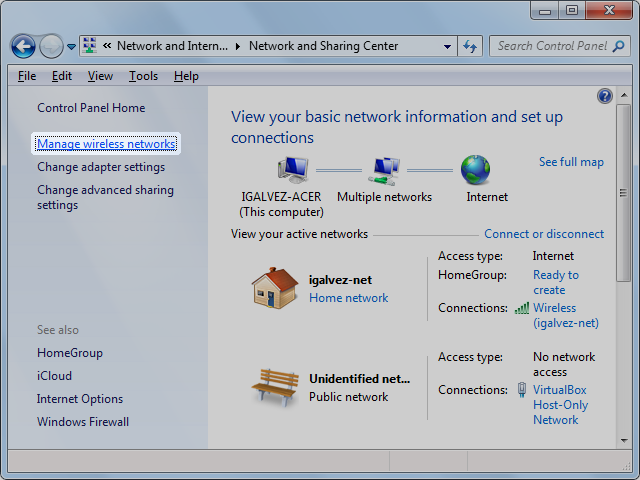Viewport: 640px width, 480px height.
Task: Click the Internet globe icon
Action: (x=475, y=170)
